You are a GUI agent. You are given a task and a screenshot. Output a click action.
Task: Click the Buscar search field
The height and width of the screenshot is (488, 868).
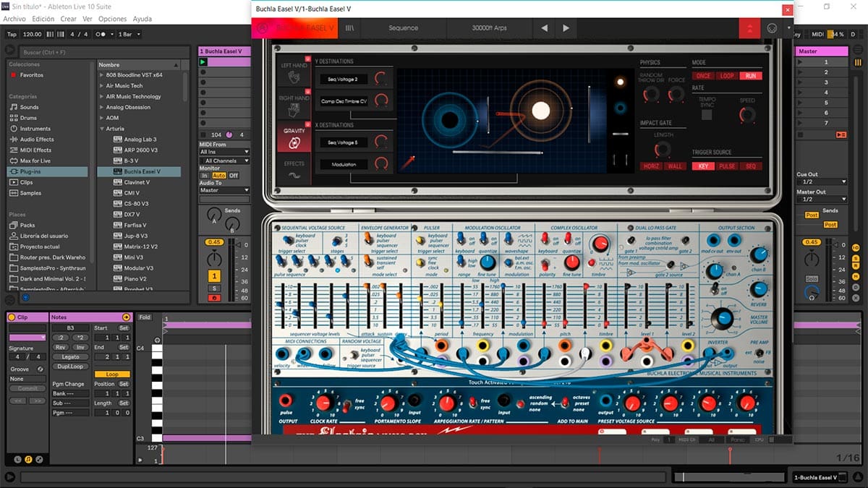[103, 53]
